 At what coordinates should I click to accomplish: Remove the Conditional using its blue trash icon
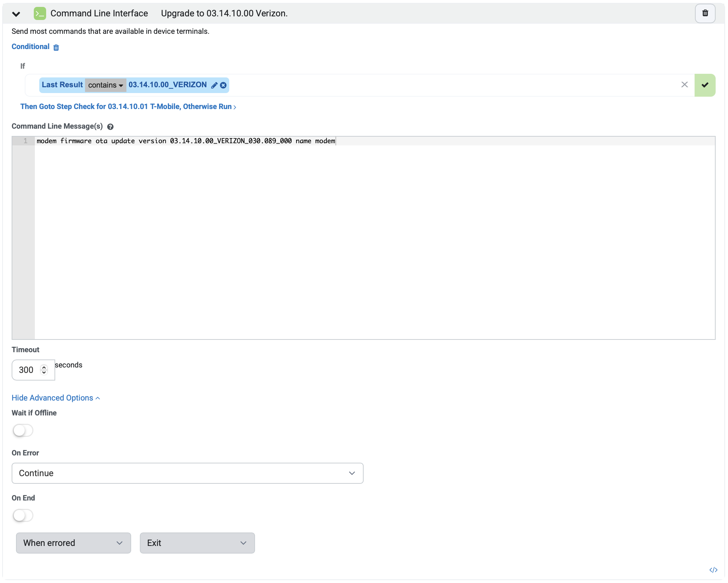[x=56, y=47]
